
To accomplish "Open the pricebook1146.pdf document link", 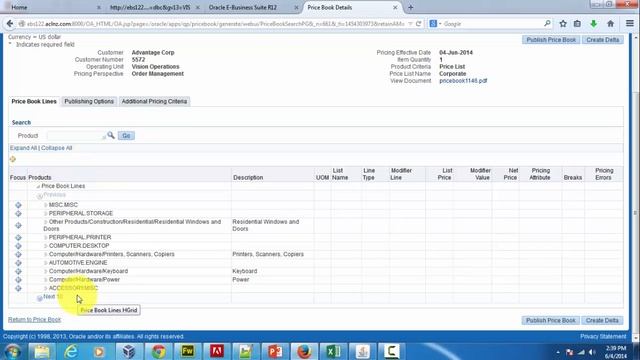I will pos(463,81).
